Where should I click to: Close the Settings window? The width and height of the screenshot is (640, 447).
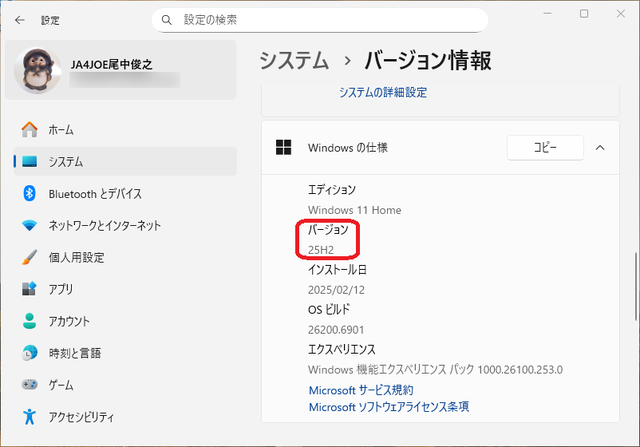pos(621,13)
